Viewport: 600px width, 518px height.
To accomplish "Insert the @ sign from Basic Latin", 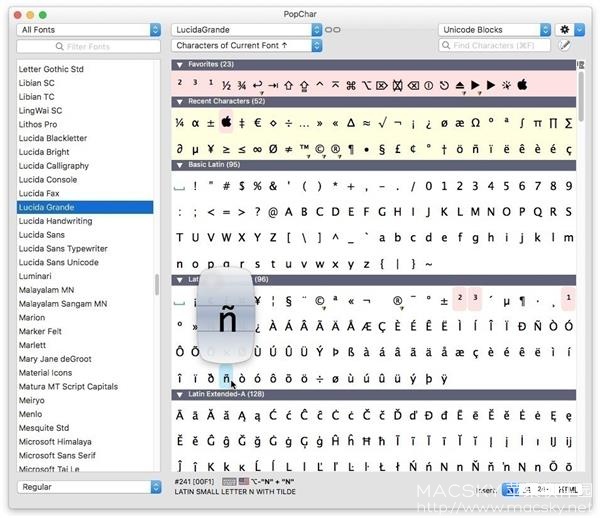I will point(273,212).
